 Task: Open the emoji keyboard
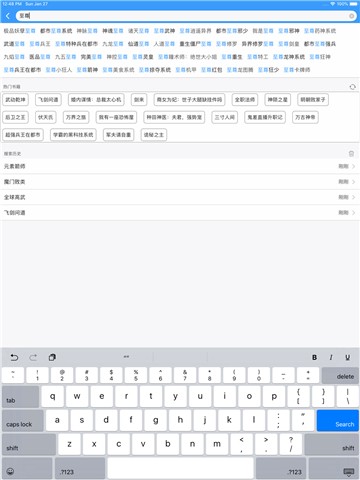(27, 468)
